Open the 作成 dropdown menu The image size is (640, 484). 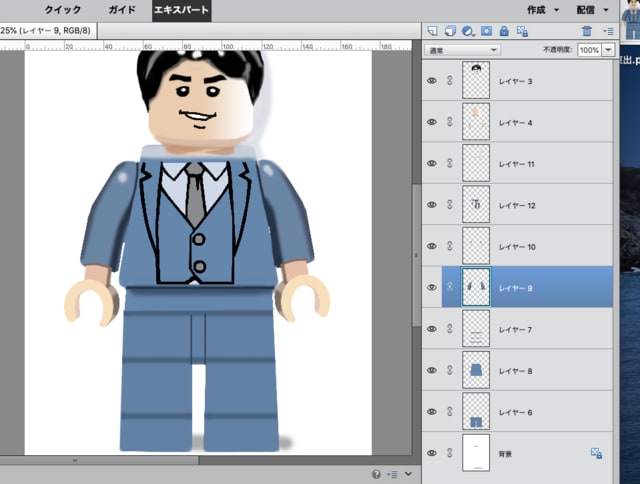(543, 10)
